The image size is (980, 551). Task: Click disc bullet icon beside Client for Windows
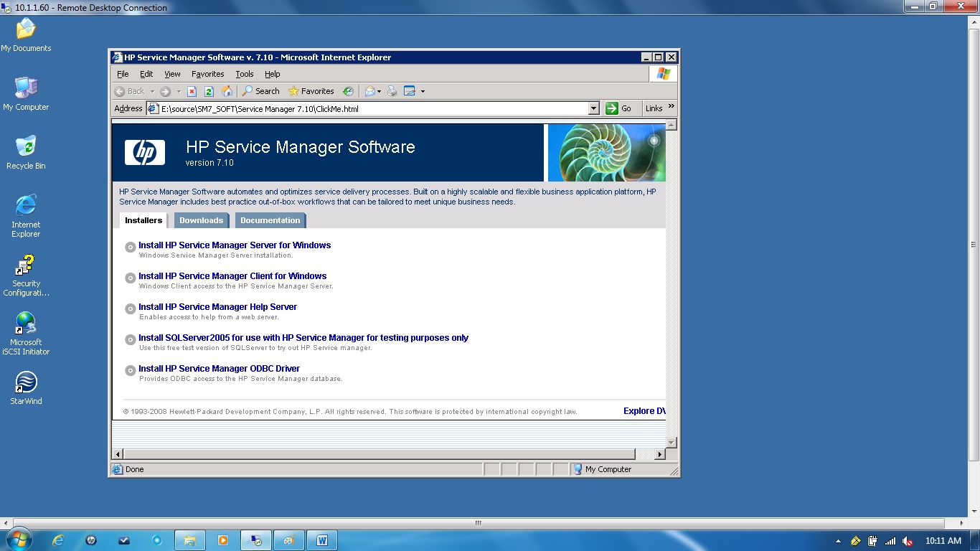(131, 278)
